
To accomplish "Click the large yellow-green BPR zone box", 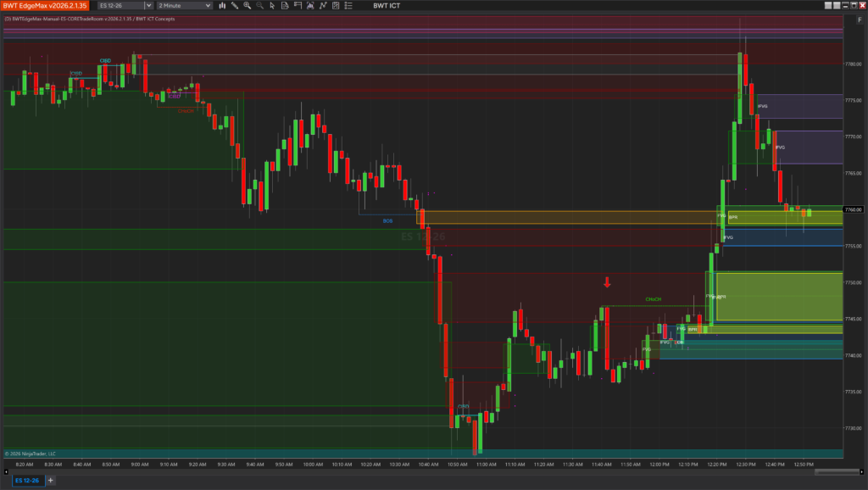I will 780,296.
